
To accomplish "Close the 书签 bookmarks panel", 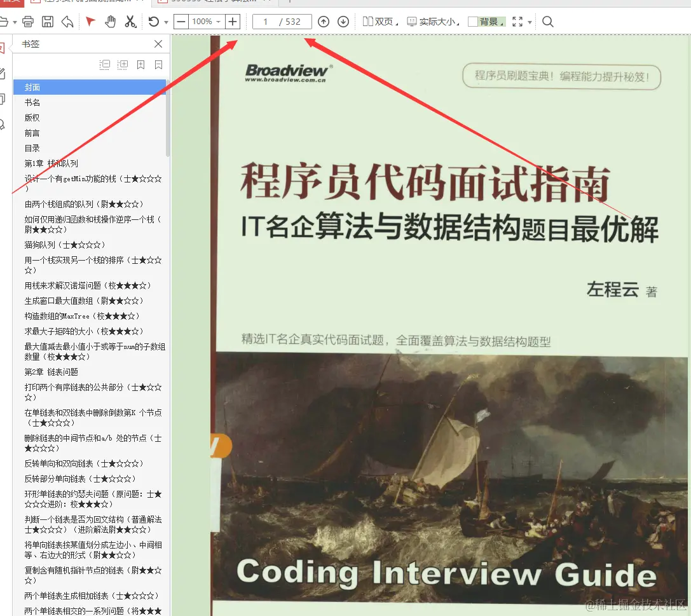I will pos(158,44).
